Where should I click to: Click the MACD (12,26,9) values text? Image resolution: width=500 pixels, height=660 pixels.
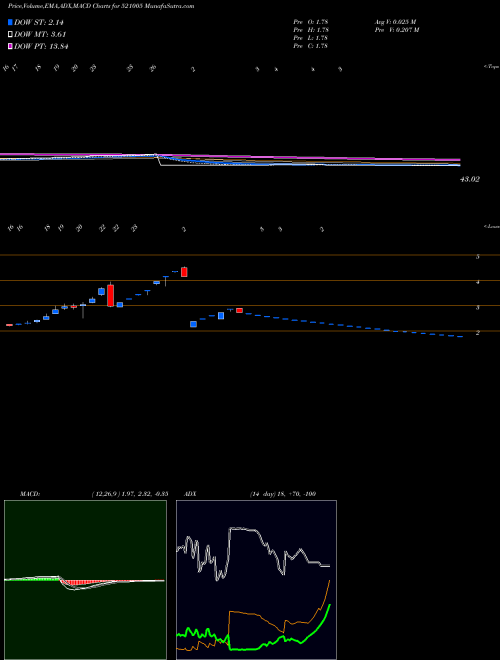point(130,494)
